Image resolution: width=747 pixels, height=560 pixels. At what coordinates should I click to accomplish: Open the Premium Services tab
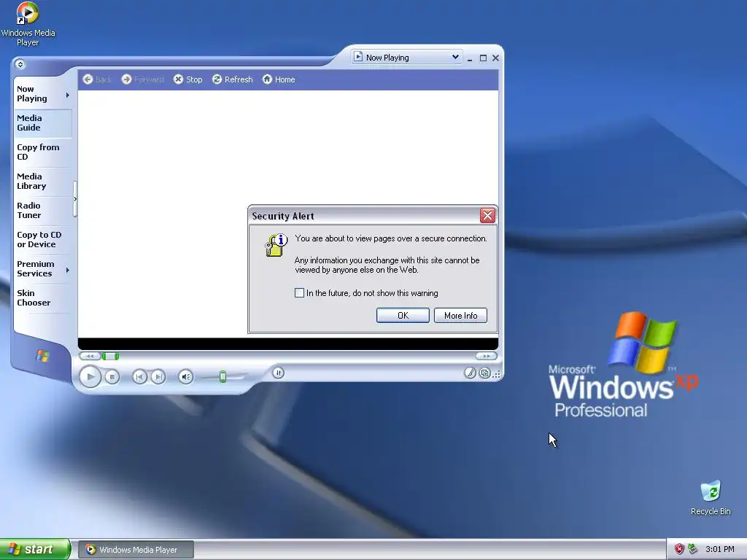click(x=38, y=268)
